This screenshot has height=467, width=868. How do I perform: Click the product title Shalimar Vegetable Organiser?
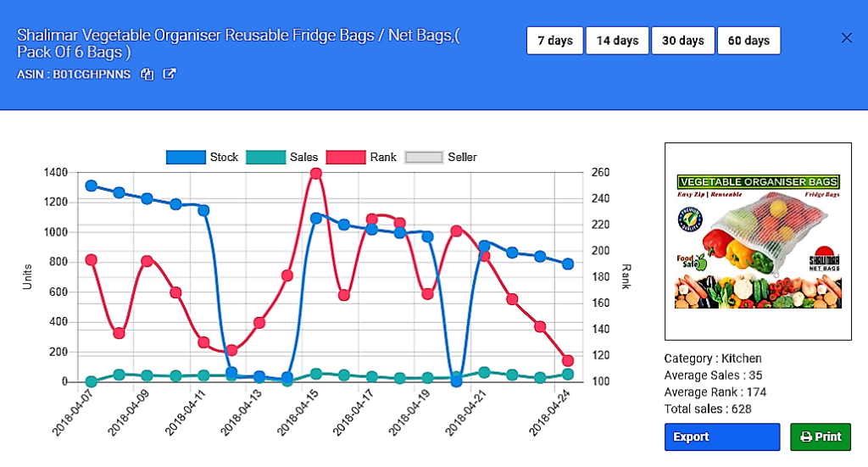click(x=238, y=43)
